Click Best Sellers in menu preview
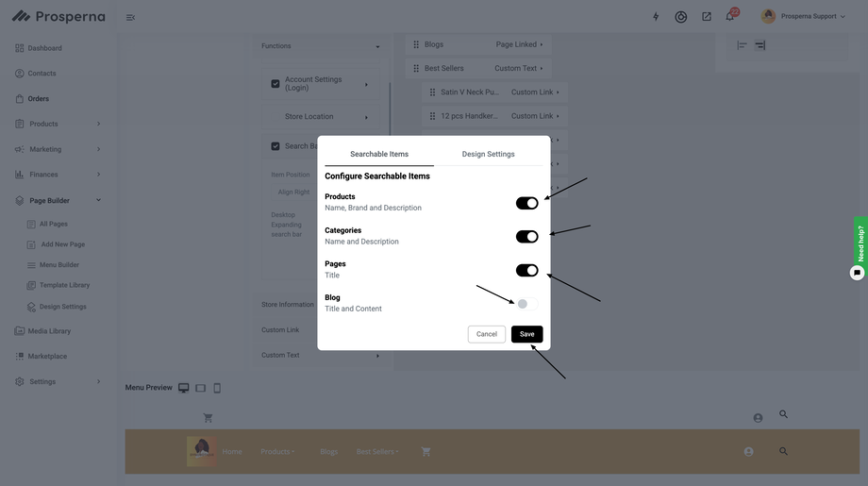This screenshot has width=868, height=486. [376, 452]
